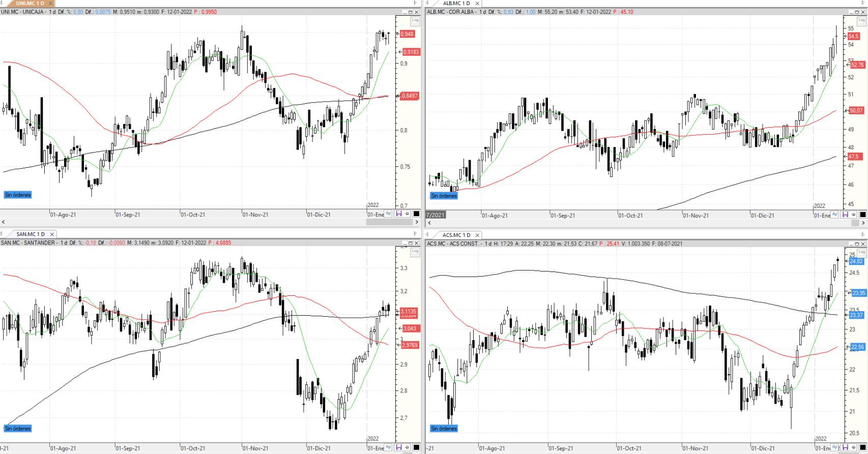Click the wave indicator icon in UNICAJA chart
Image resolution: width=868 pixels, height=454 pixels.
389,214
